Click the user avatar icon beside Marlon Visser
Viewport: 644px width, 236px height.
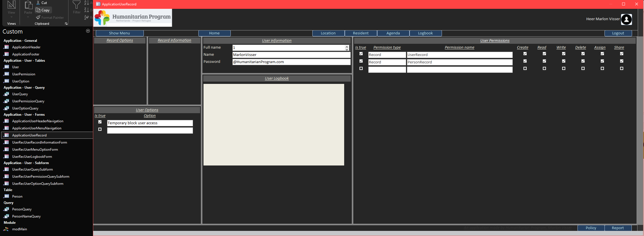(626, 19)
